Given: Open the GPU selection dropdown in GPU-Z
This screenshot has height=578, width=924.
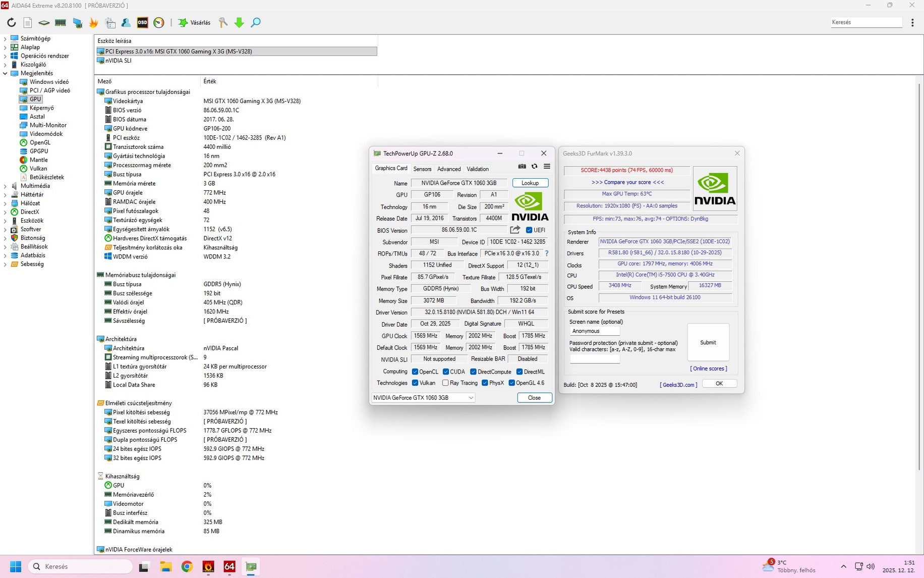Looking at the screenshot, I should pos(424,398).
